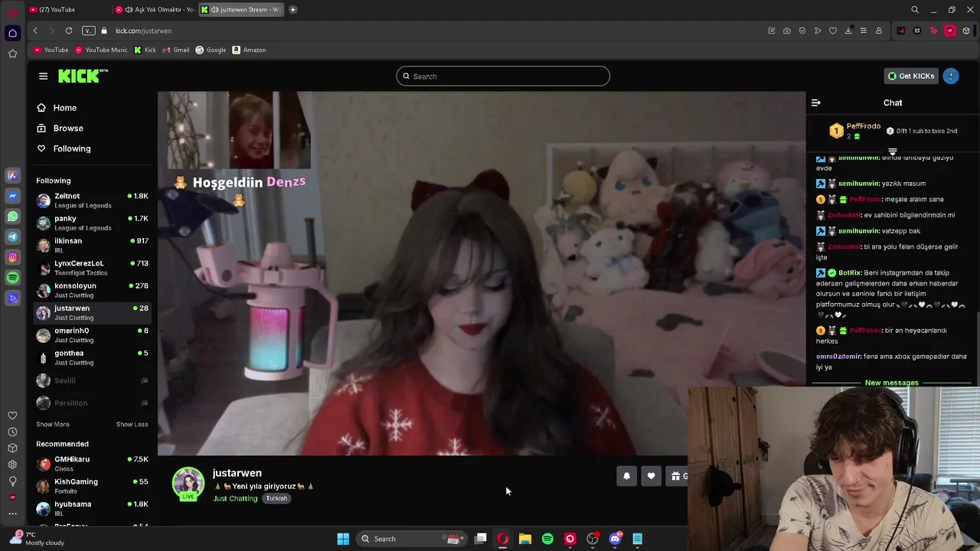The width and height of the screenshot is (980, 551).
Task: Open GMHikaru in Recommended list
Action: pyautogui.click(x=92, y=464)
